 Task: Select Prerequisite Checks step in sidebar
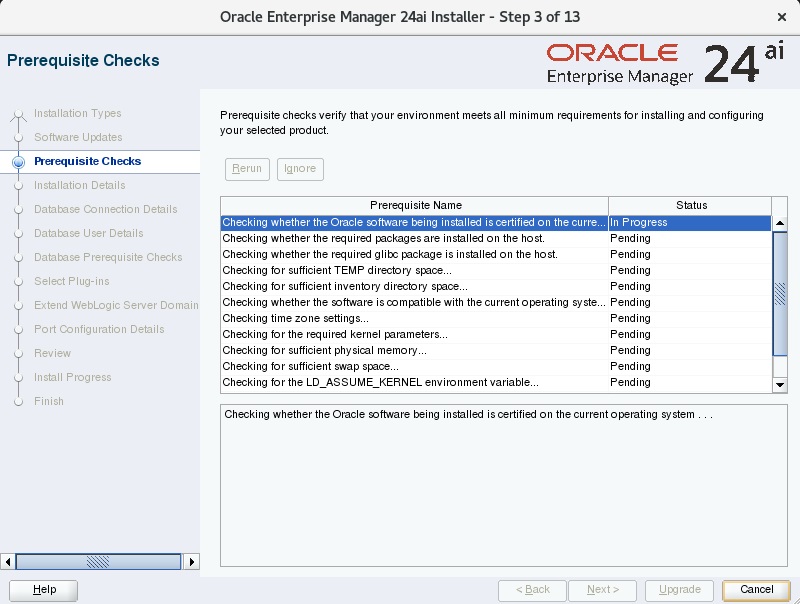coord(87,161)
